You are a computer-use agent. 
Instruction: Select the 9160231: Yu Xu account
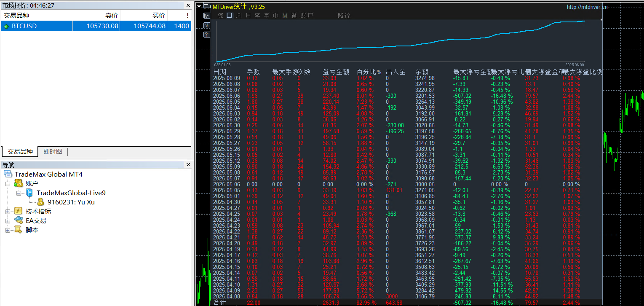[x=71, y=202]
